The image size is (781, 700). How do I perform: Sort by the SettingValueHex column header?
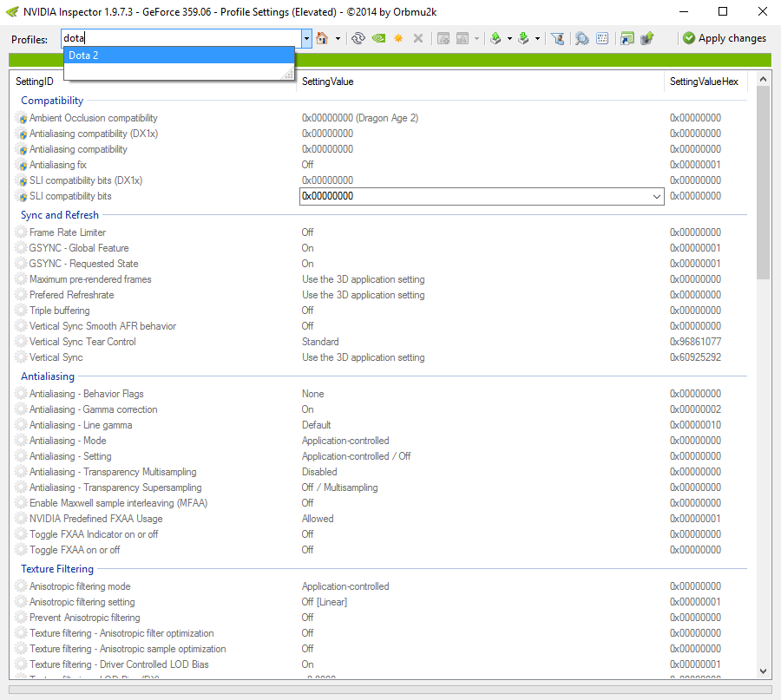click(x=706, y=82)
